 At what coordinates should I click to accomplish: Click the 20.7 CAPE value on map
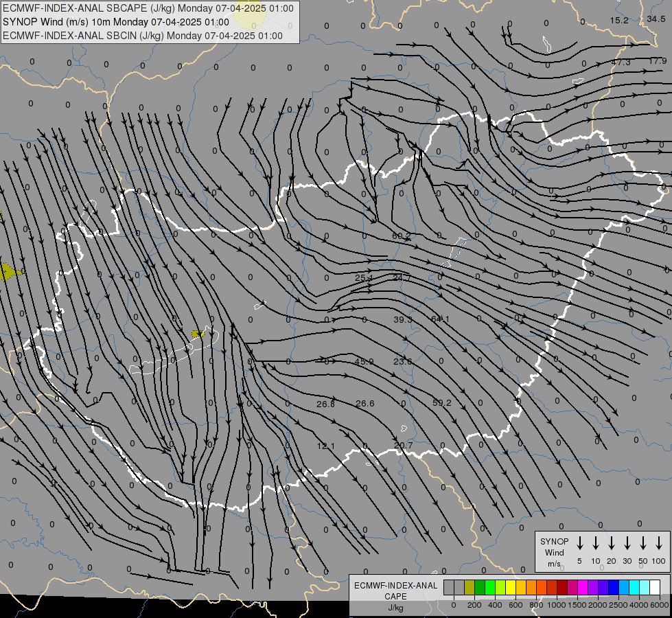coord(404,446)
